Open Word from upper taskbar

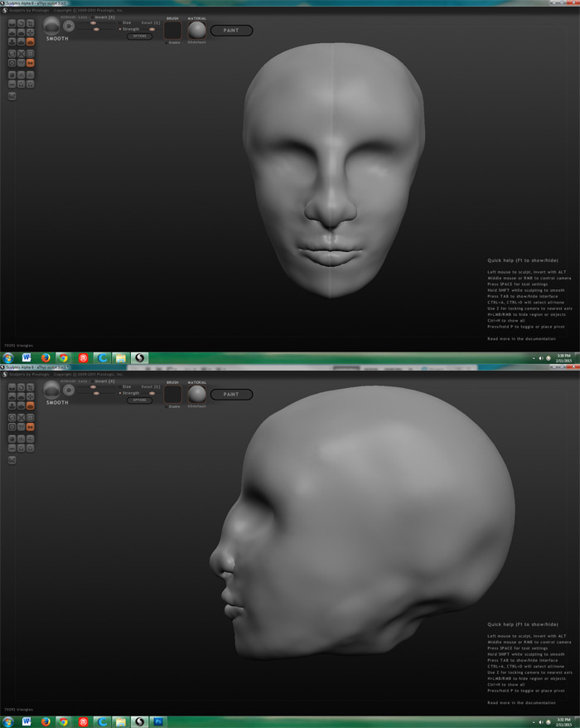click(27, 357)
